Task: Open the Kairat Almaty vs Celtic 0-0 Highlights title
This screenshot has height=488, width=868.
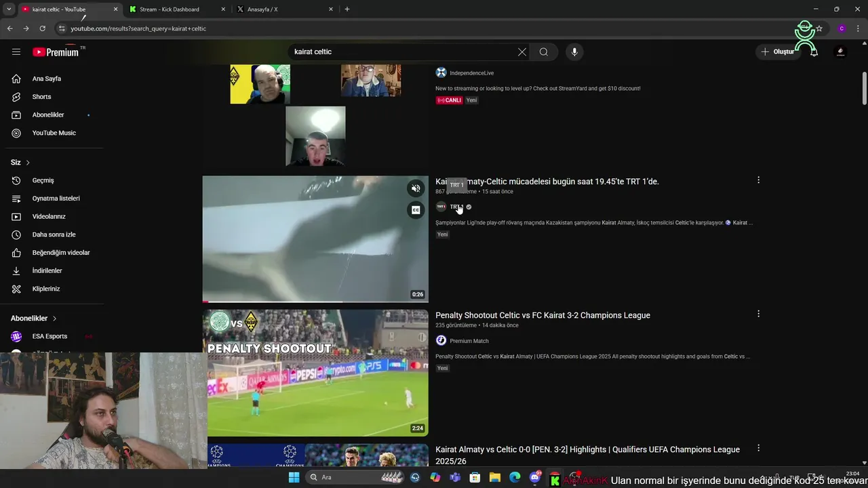Action: point(587,455)
